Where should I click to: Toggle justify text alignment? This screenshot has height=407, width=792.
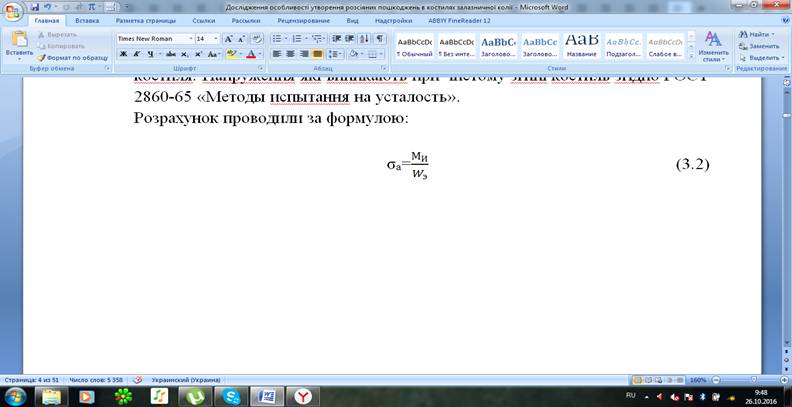pyautogui.click(x=318, y=54)
